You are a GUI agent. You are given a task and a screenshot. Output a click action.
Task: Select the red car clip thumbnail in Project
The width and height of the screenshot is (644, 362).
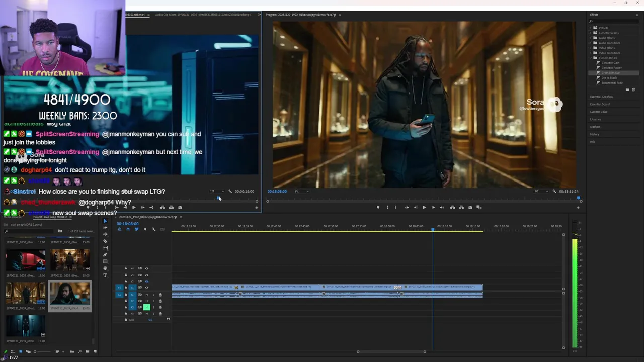(25, 260)
